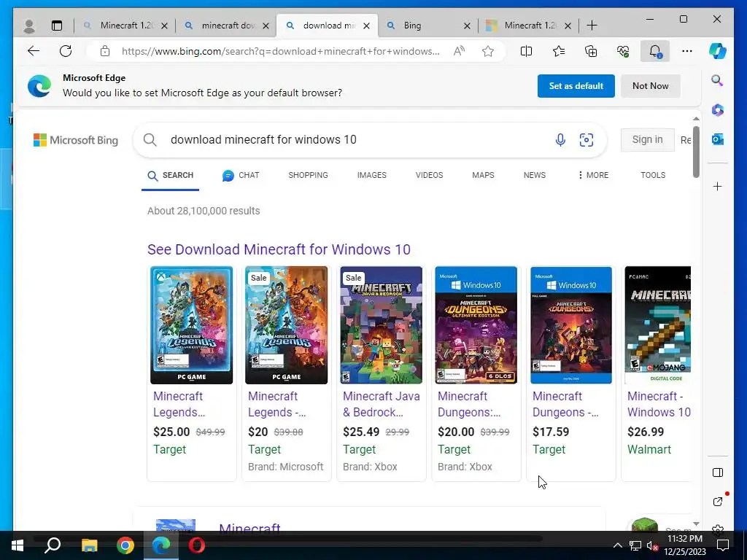747x560 pixels.
Task: Open the sidebar Search tool
Action: click(x=717, y=80)
